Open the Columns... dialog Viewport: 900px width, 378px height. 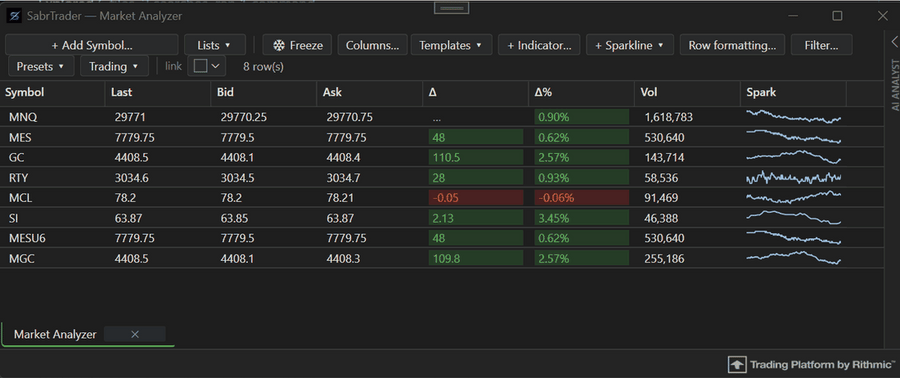point(373,45)
